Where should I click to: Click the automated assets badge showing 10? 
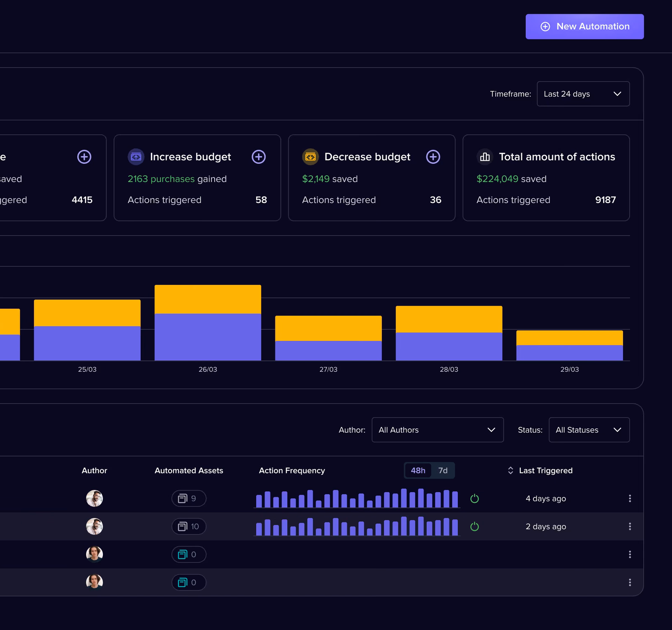189,526
